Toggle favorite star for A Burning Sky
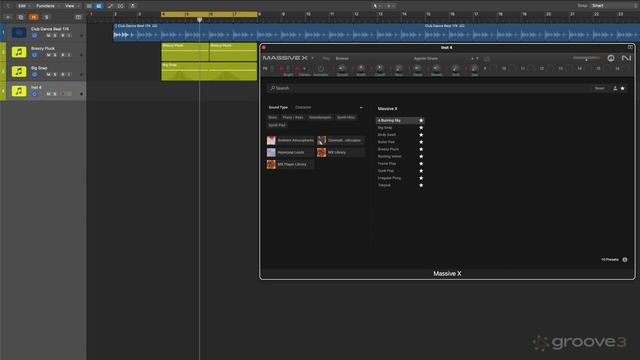This screenshot has height=360, width=640. coord(421,120)
